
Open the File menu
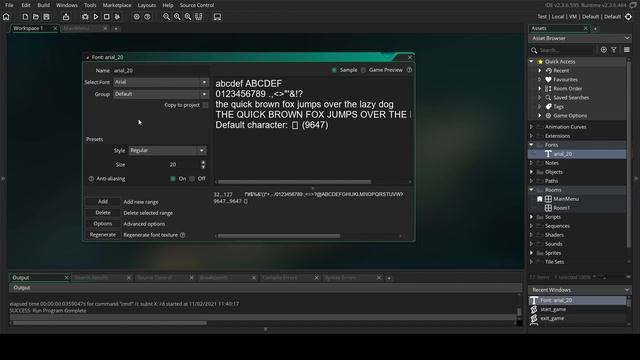tap(9, 5)
